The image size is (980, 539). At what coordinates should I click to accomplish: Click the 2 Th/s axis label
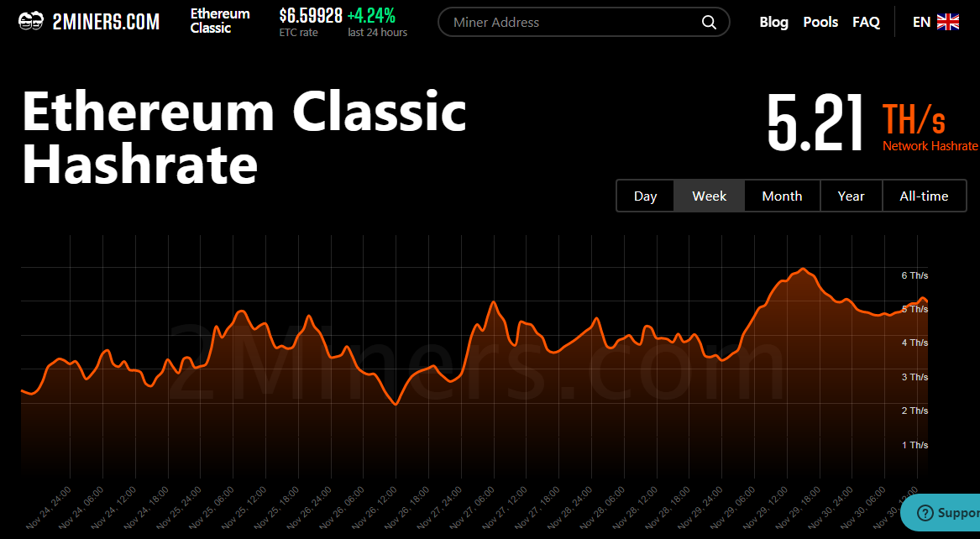click(x=914, y=411)
